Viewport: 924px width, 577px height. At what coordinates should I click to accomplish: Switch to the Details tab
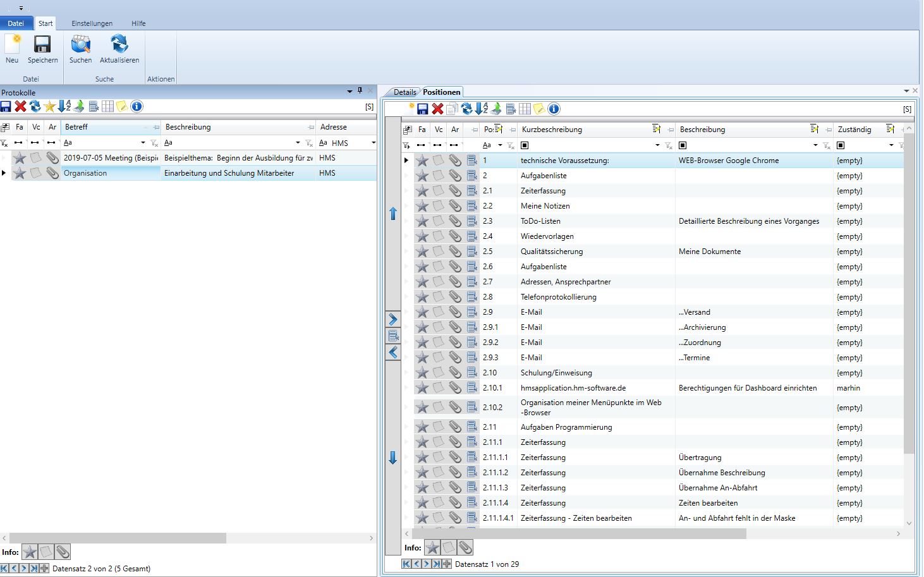click(404, 92)
